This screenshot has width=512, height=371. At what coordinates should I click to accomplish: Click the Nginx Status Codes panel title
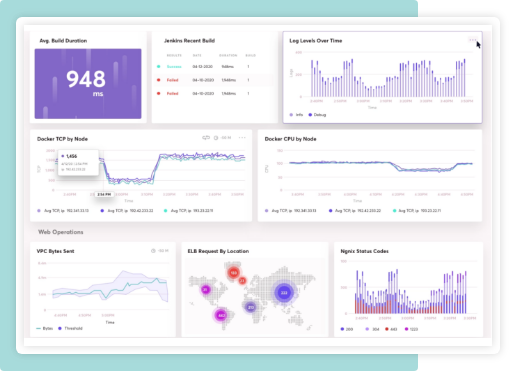(x=364, y=251)
